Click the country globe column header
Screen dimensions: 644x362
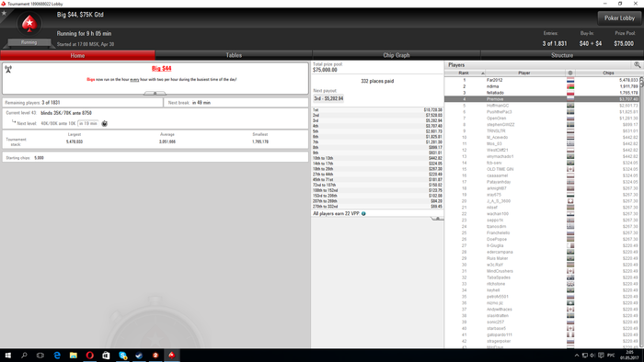570,73
